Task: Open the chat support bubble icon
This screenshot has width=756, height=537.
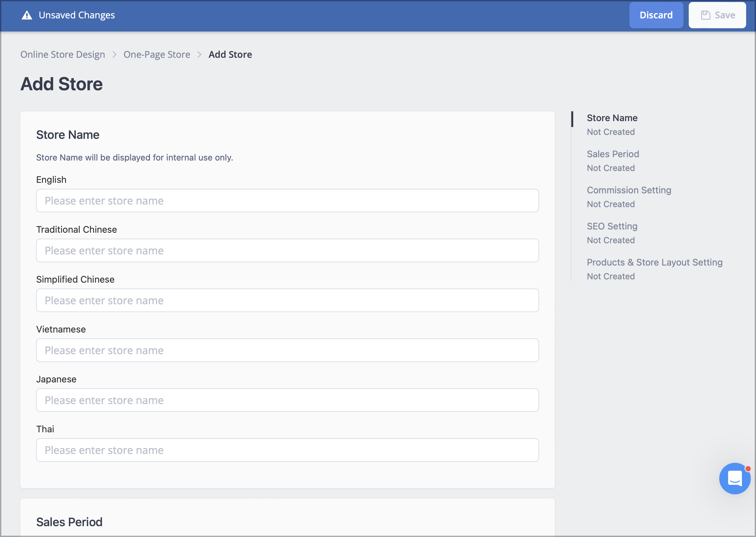Action: [735, 479]
